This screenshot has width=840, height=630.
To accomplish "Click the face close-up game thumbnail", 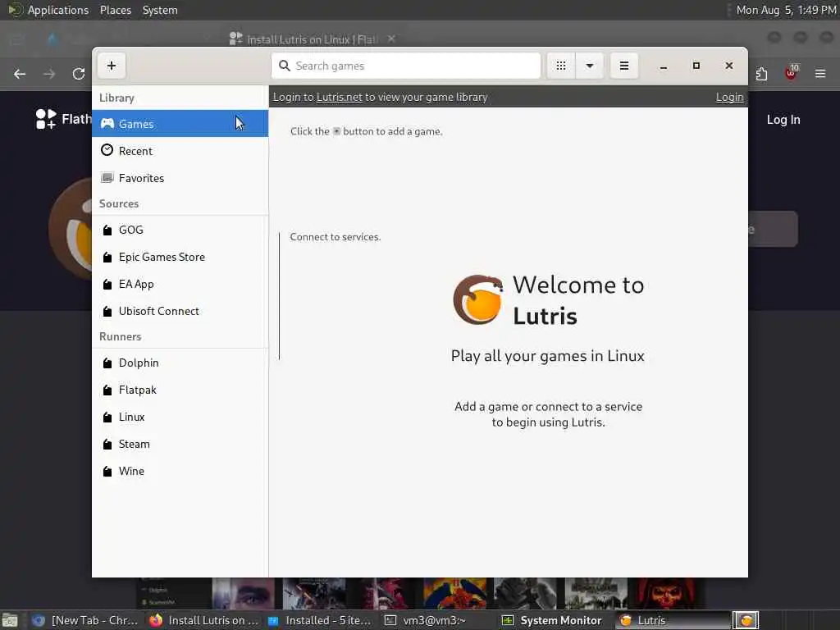I will click(243, 593).
